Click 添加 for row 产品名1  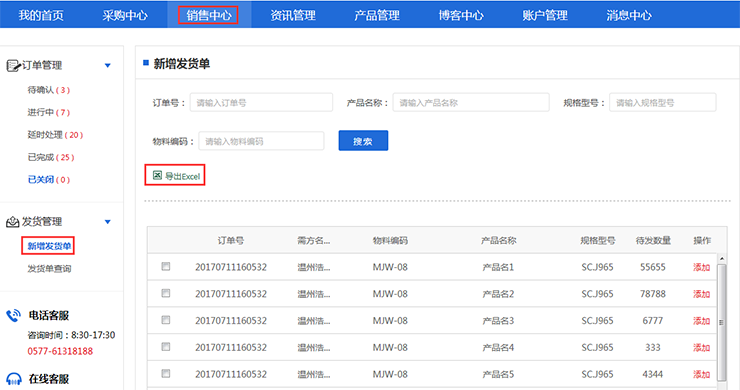(701, 267)
